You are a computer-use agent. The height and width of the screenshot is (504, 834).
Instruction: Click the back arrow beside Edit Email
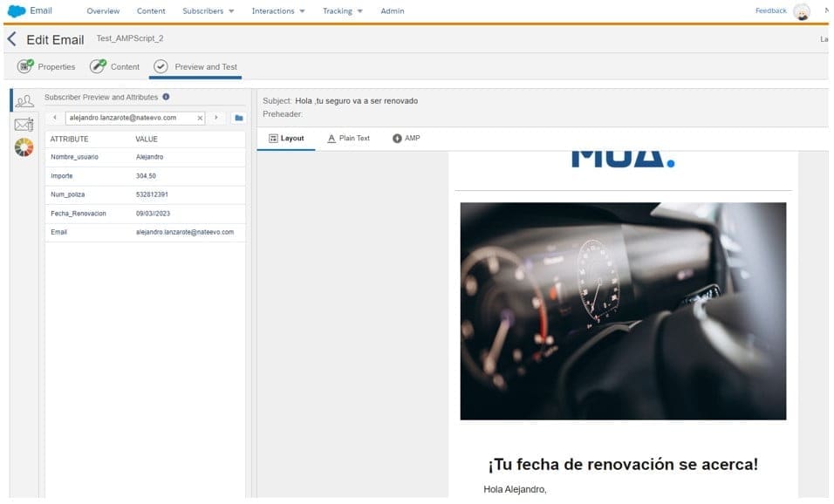[11, 39]
